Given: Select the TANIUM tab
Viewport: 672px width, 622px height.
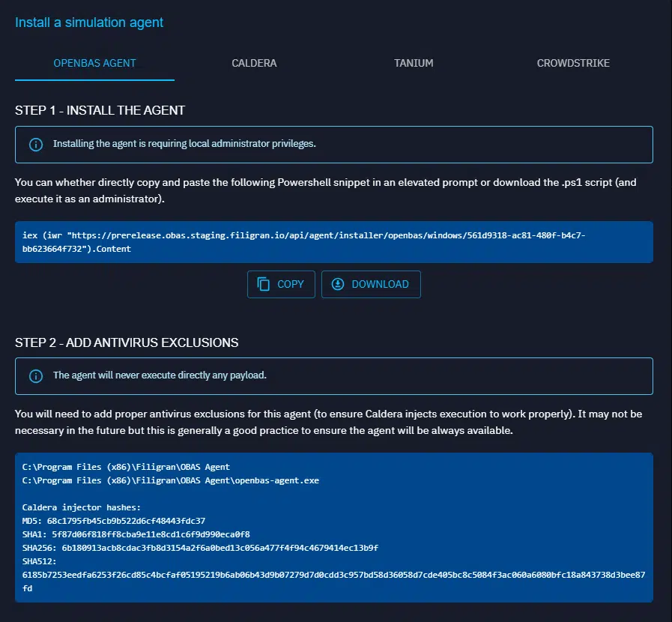Looking at the screenshot, I should tap(414, 63).
